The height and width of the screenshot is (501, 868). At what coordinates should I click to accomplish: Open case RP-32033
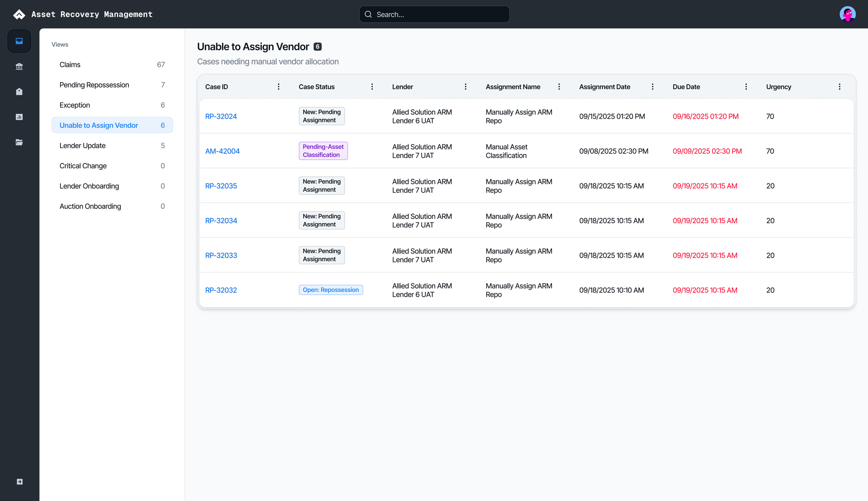(x=221, y=255)
